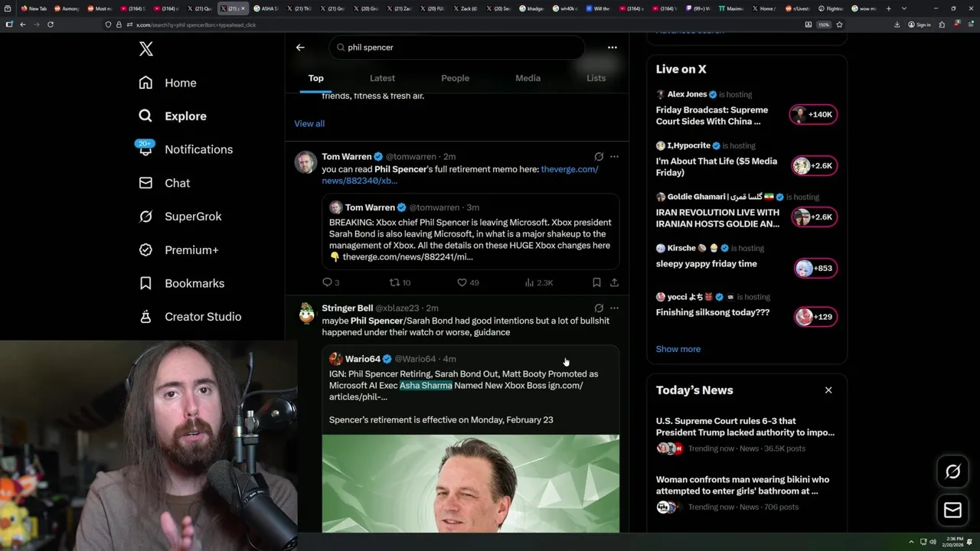Reload the page

[x=51, y=24]
